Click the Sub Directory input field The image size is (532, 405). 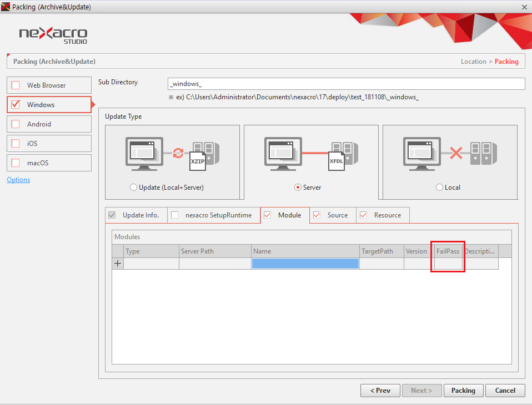click(346, 84)
